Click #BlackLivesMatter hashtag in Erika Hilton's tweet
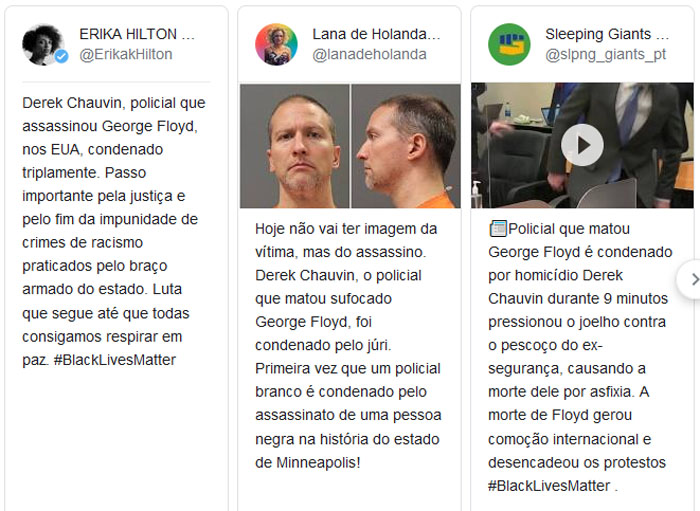The height and width of the screenshot is (511, 700). (115, 360)
